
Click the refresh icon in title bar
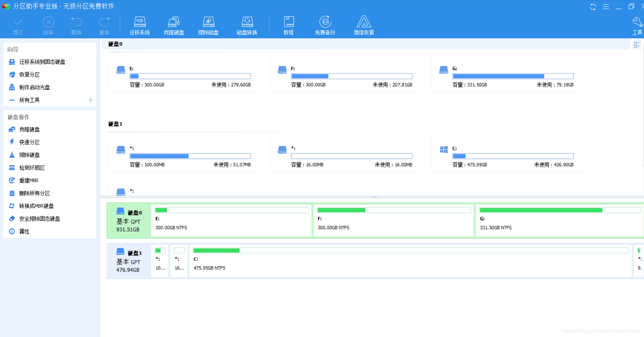click(593, 7)
